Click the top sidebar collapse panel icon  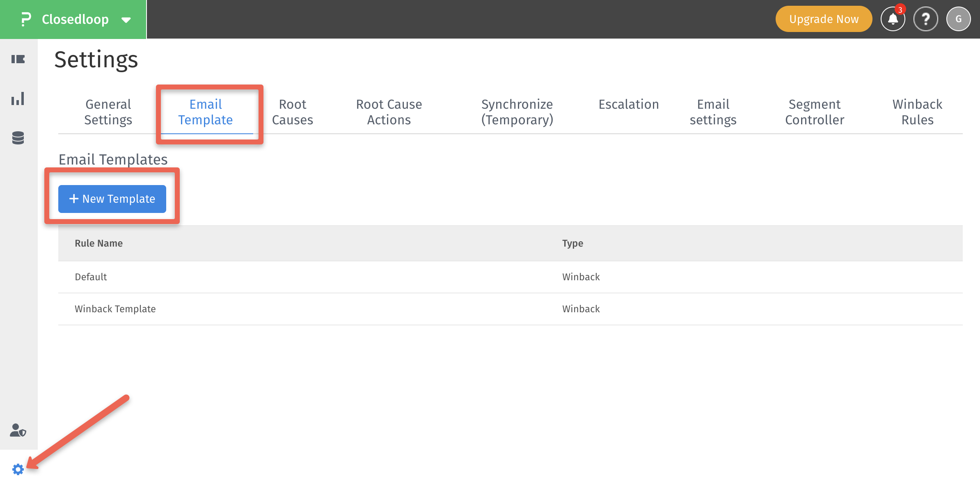click(x=18, y=59)
